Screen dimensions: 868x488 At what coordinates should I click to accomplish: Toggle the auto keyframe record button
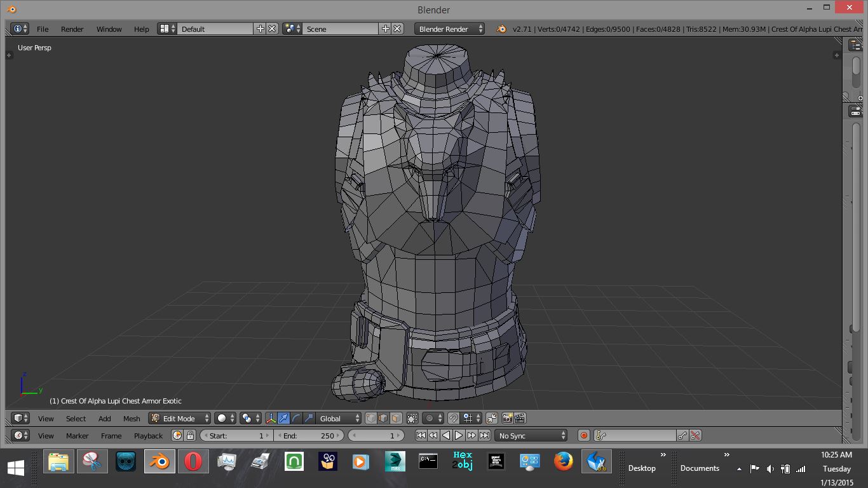click(x=584, y=435)
